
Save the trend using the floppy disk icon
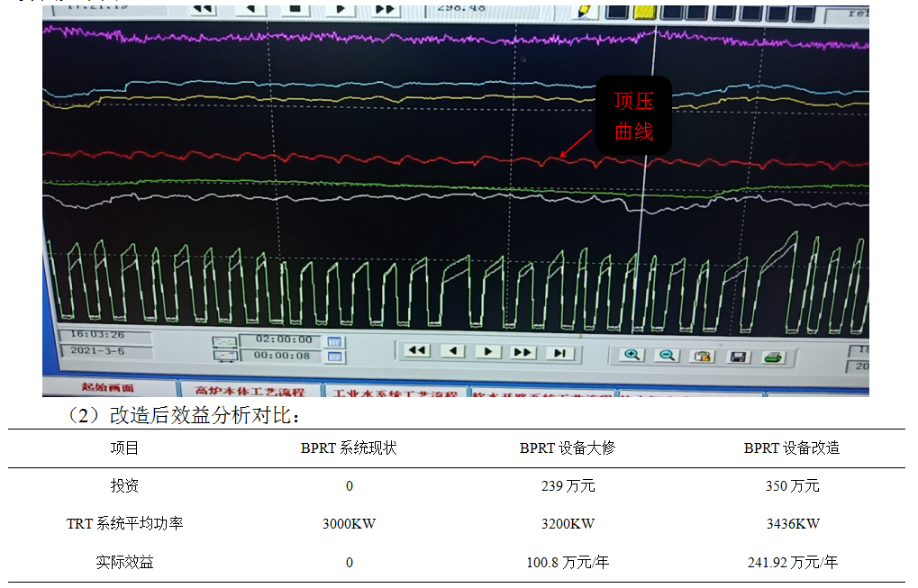[x=738, y=357]
